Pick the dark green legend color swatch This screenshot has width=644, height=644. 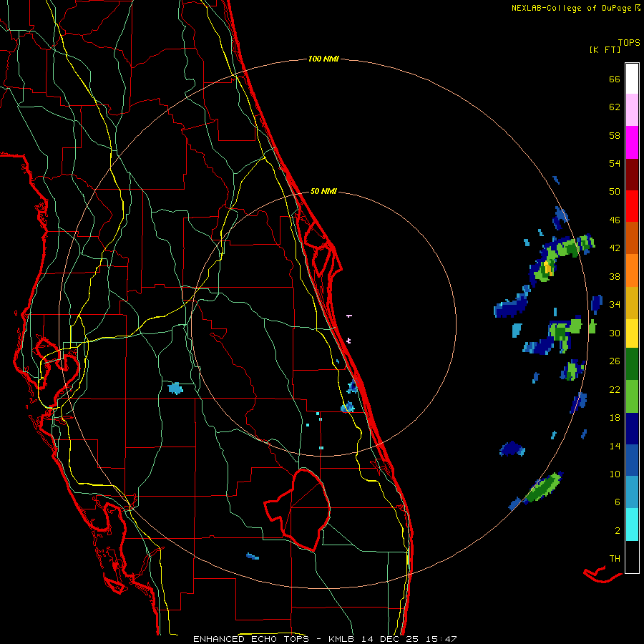pyautogui.click(x=632, y=364)
